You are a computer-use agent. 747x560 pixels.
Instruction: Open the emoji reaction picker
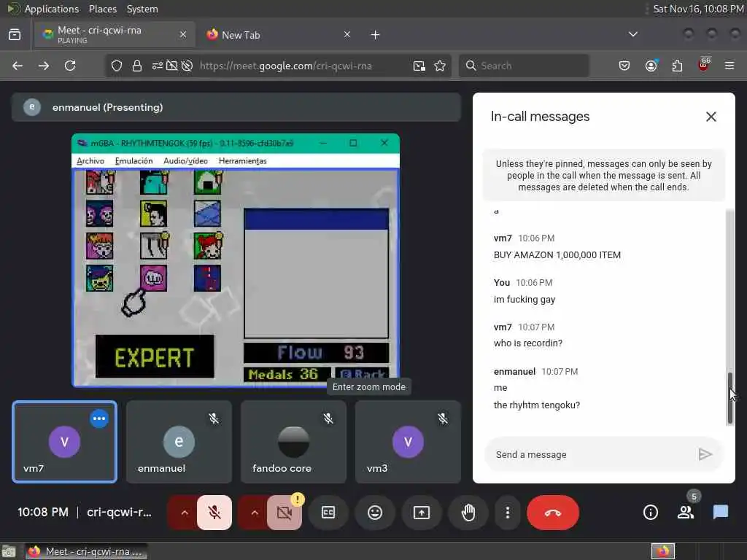point(375,513)
